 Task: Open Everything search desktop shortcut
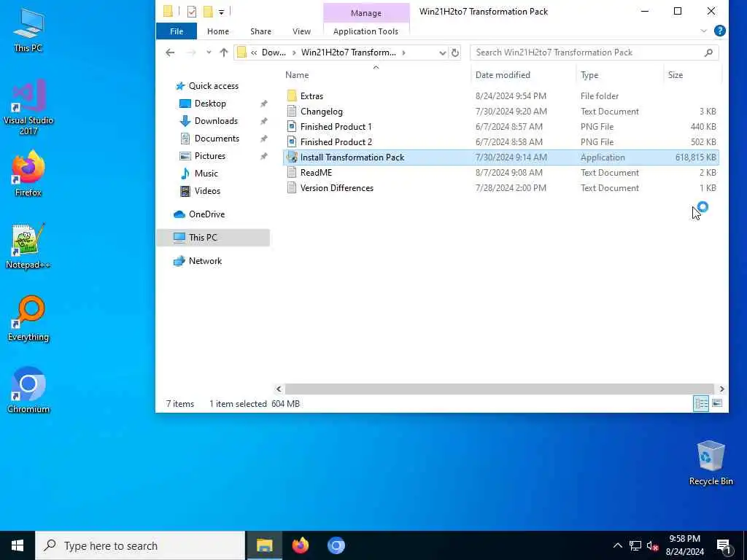point(28,319)
